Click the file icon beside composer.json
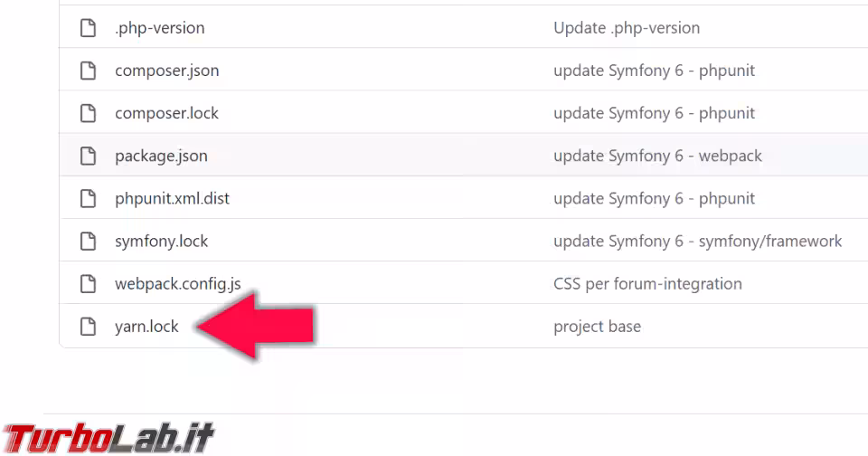Viewport: 868px width, 456px height. point(88,71)
